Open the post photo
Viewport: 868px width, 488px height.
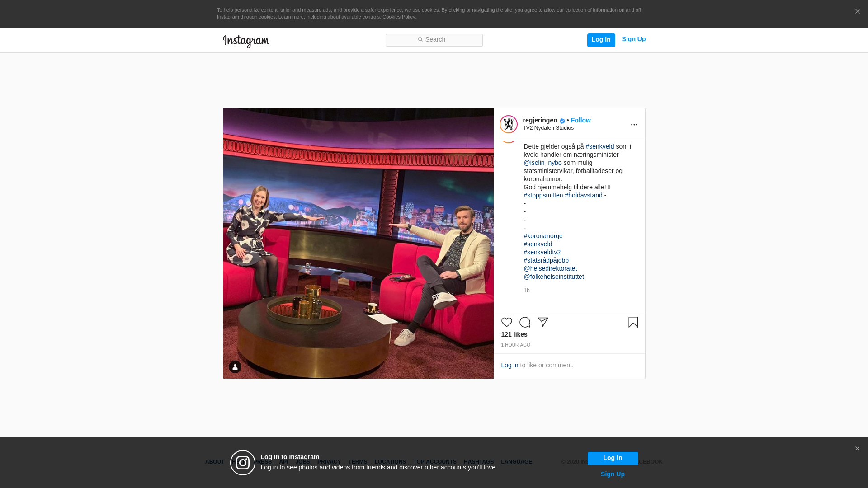[x=358, y=244]
